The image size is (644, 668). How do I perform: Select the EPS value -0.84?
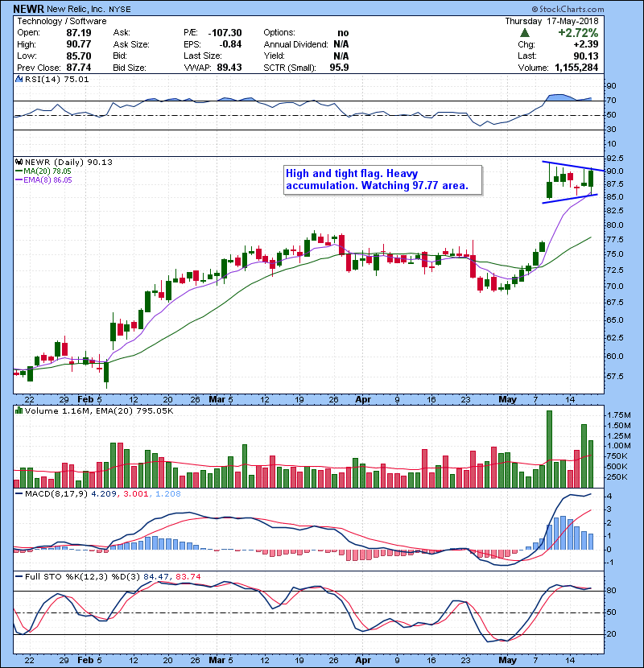[x=230, y=44]
